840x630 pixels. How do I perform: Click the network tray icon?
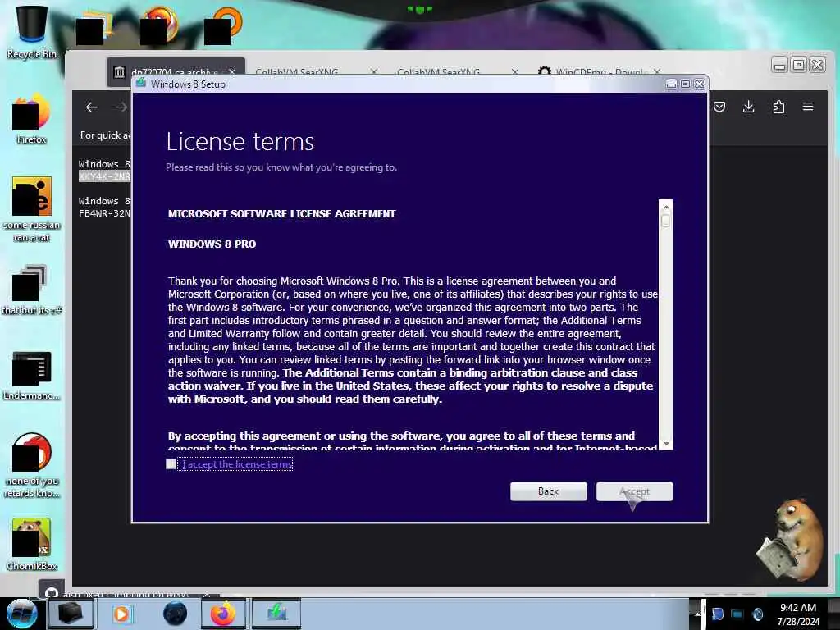pyautogui.click(x=737, y=614)
